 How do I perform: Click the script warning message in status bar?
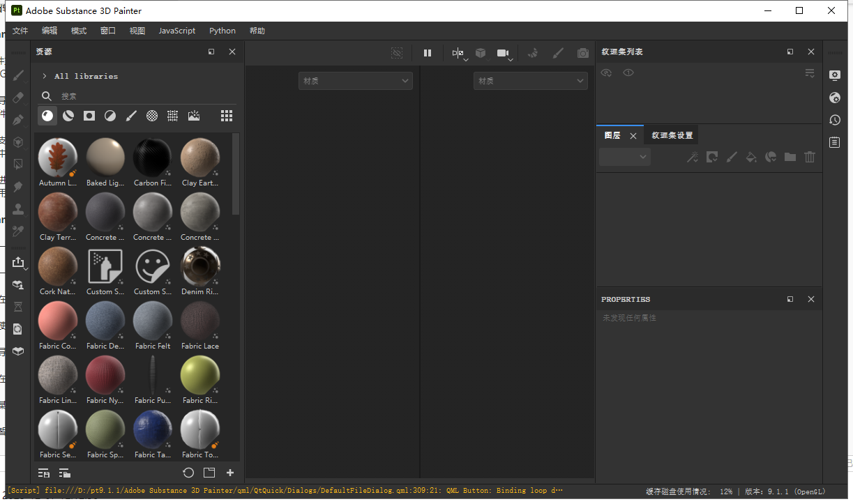click(x=285, y=491)
